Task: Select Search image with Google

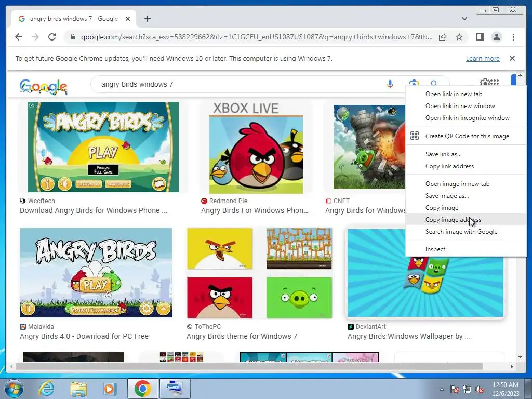Action: pyautogui.click(x=466, y=231)
